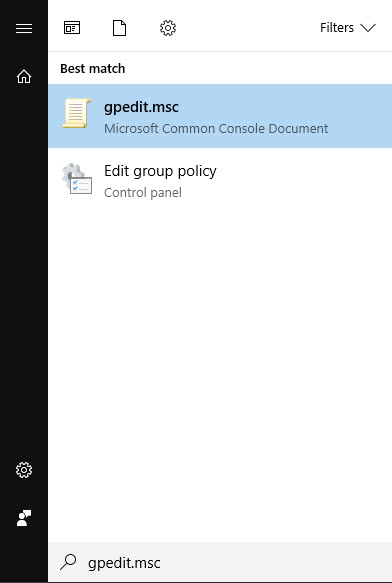Filter results by Apps icon
392x583 pixels.
pos(72,28)
